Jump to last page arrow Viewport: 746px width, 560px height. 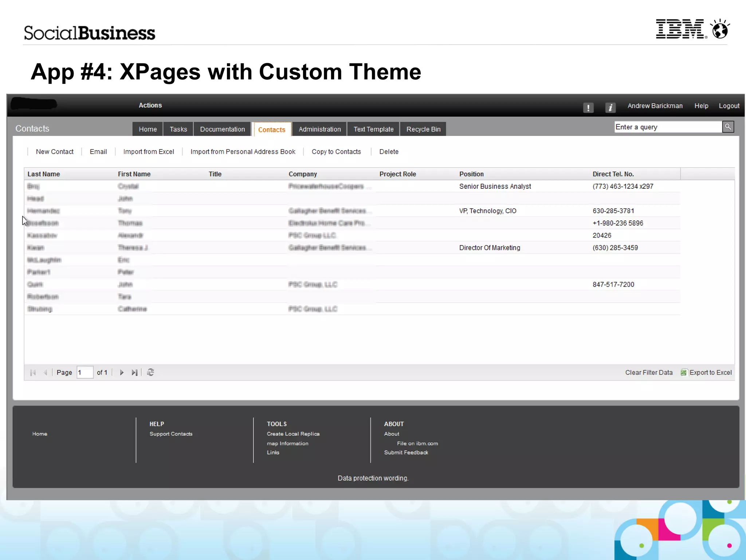pyautogui.click(x=134, y=372)
